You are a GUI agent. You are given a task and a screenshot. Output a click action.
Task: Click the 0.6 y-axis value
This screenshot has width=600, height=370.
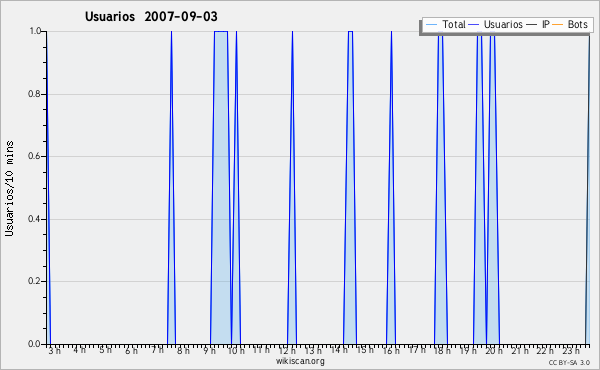click(x=35, y=156)
